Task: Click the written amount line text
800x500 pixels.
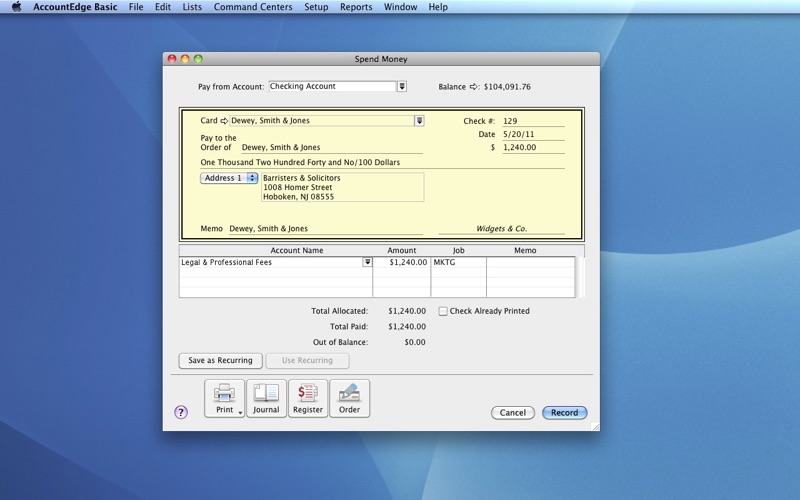Action: pos(300,162)
